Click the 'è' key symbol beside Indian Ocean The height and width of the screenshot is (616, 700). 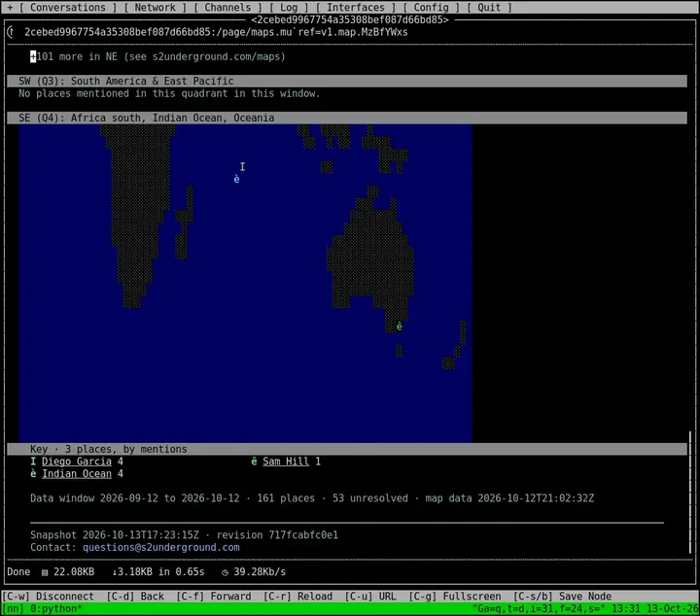pos(33,474)
